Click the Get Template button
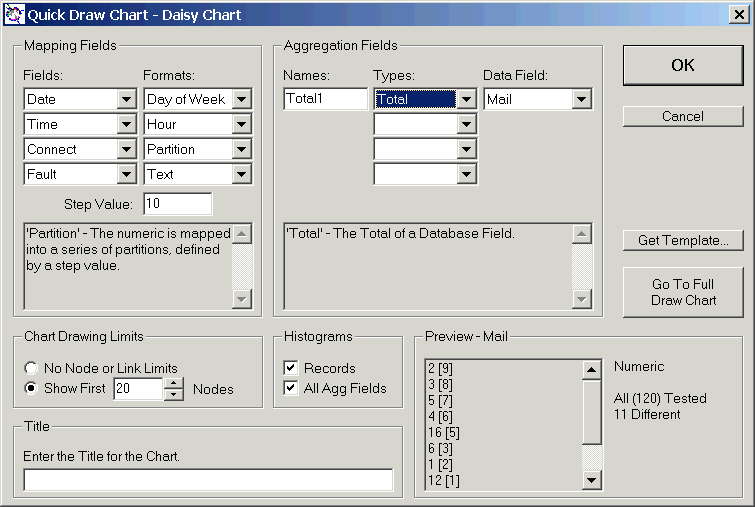Image resolution: width=755 pixels, height=507 pixels. 683,240
